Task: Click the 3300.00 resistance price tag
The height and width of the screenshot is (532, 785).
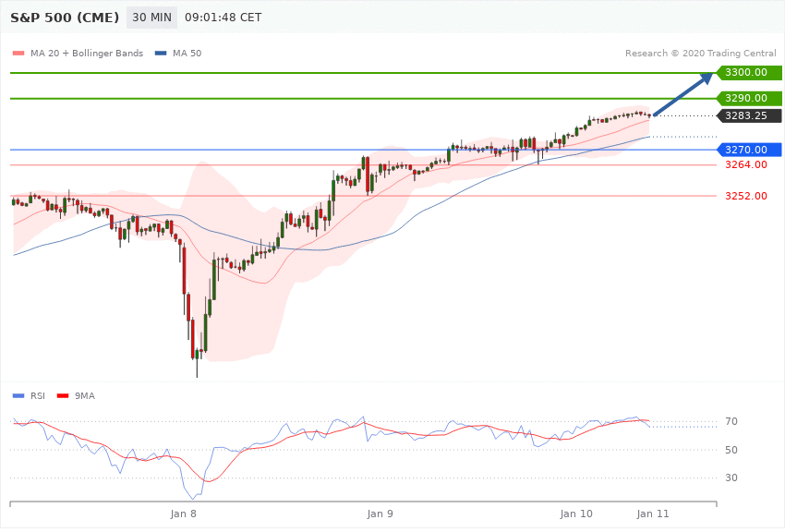Action: coord(749,73)
